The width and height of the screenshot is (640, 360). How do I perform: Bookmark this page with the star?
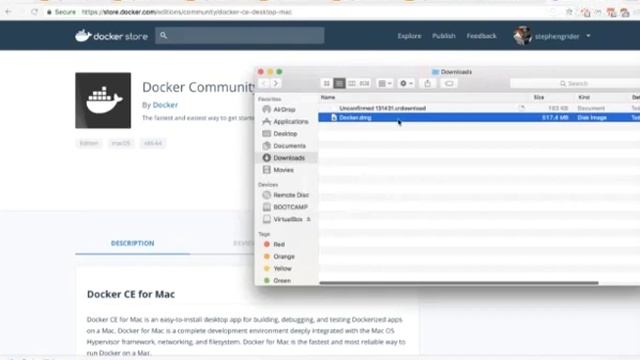569,12
